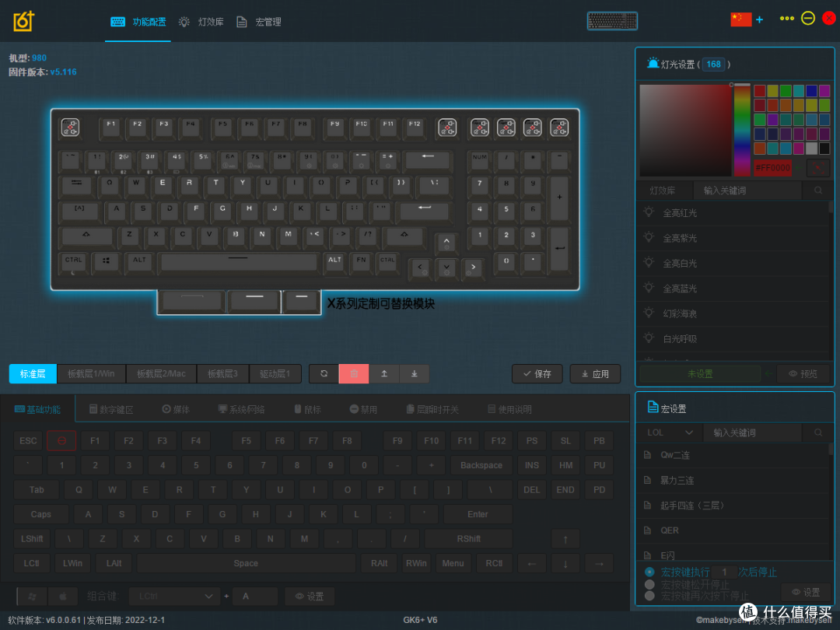The image size is (840, 630).
Task: Click the macro search magnifier icon
Action: (x=818, y=432)
